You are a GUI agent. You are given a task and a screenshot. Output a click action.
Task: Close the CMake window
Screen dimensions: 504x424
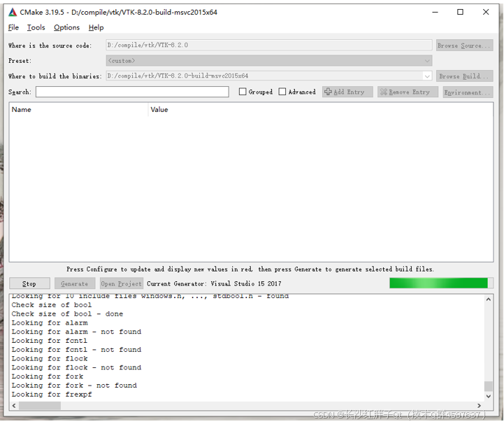(x=486, y=12)
